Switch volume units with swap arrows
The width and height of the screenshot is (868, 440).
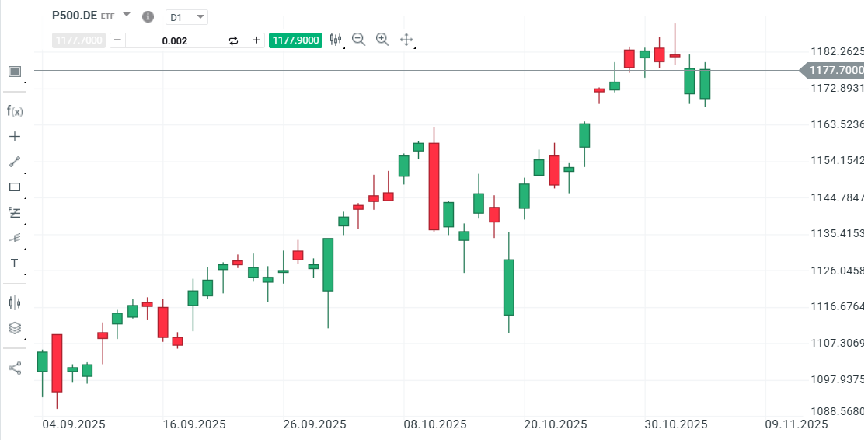click(x=233, y=40)
